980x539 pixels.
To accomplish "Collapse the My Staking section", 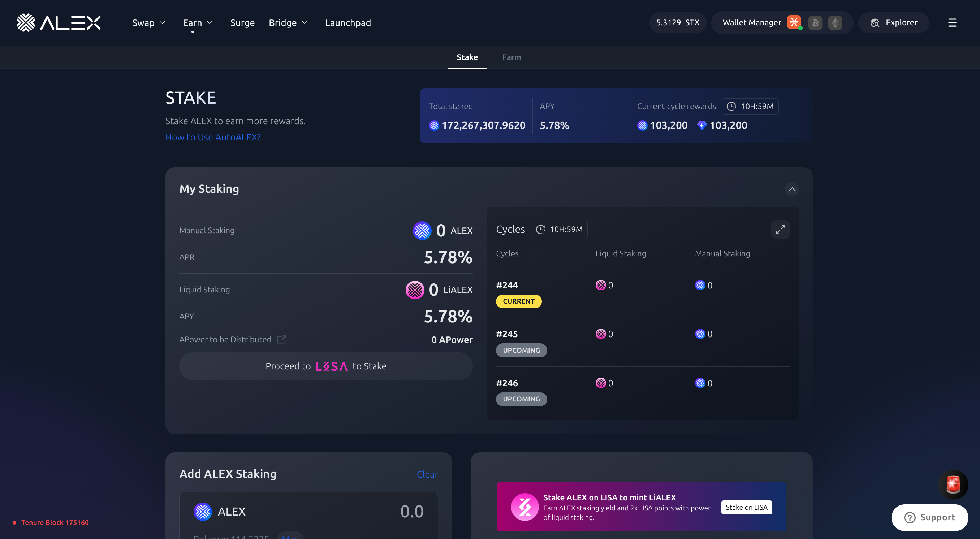I will (792, 189).
